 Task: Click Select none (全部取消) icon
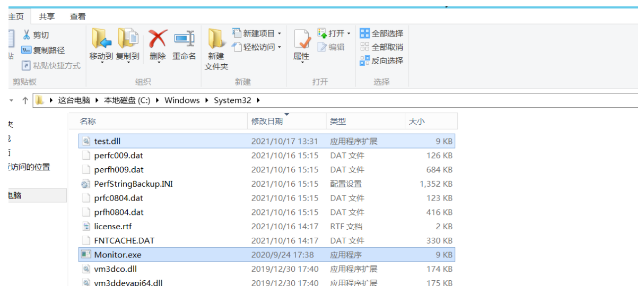(x=364, y=47)
